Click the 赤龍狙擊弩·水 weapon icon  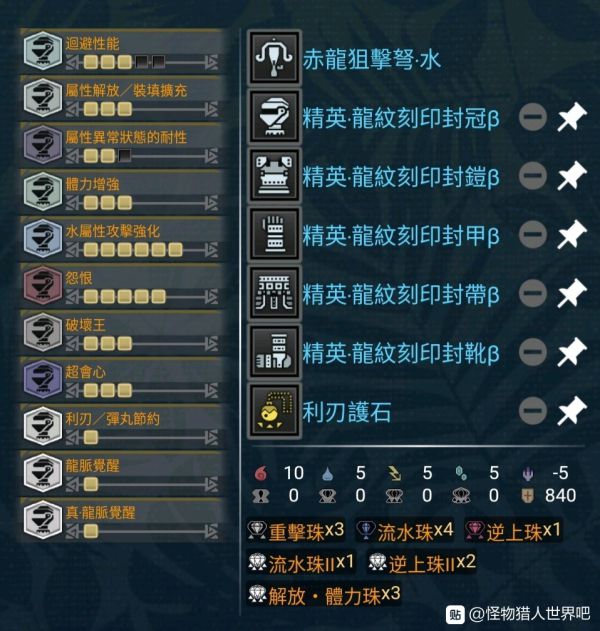coord(274,58)
